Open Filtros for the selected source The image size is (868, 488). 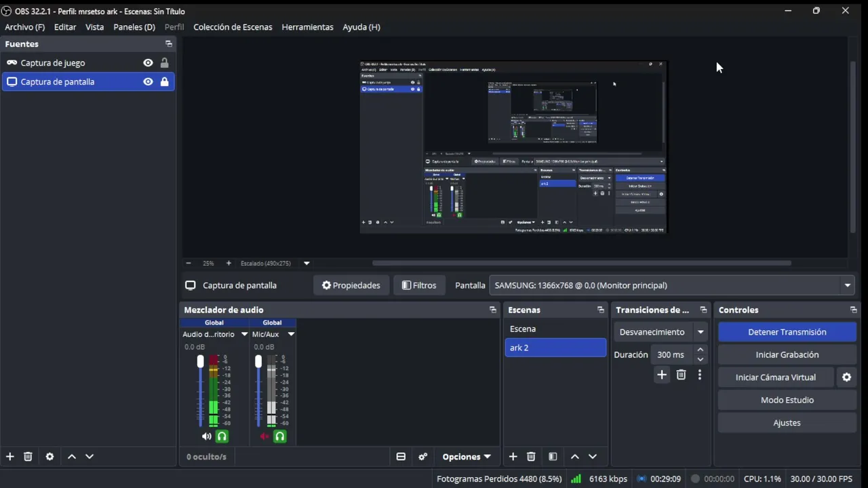coord(419,285)
